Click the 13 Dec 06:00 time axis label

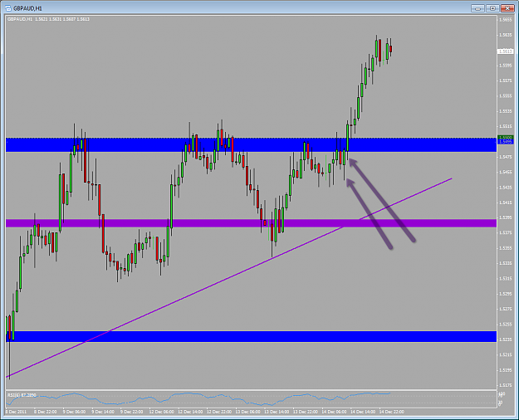[x=247, y=412]
